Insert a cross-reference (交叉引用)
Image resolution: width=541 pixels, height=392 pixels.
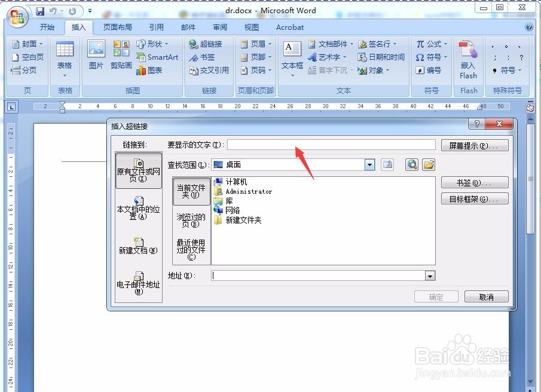209,70
